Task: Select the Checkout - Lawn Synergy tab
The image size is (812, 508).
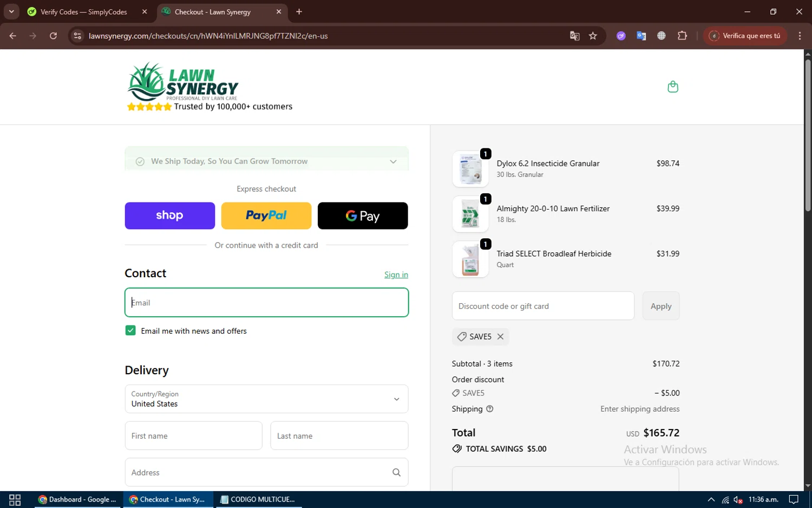Action: (212, 12)
